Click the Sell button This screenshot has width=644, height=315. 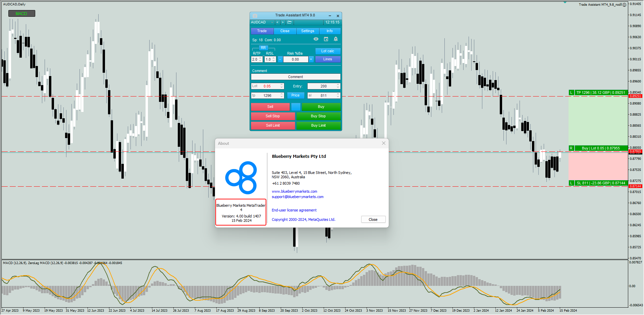coord(270,107)
